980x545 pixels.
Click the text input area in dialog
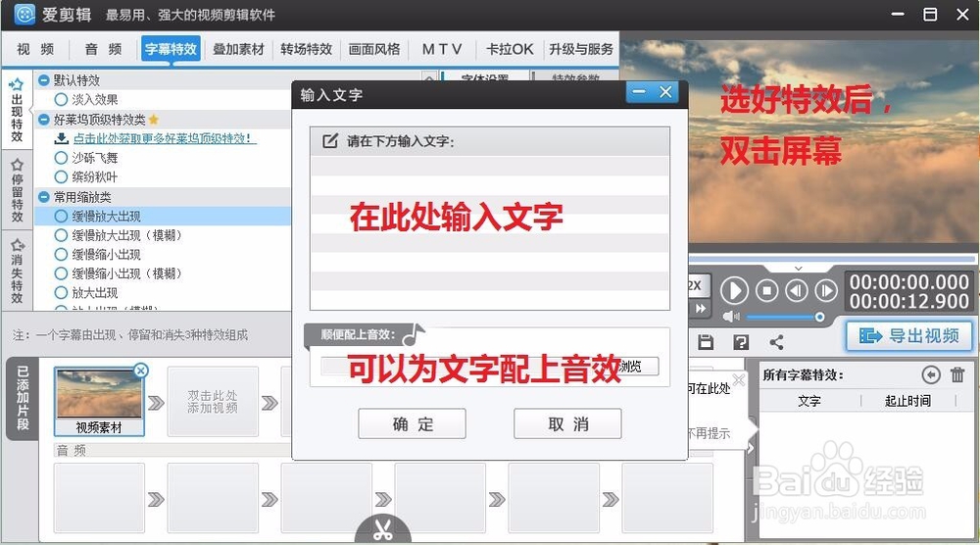click(x=490, y=232)
